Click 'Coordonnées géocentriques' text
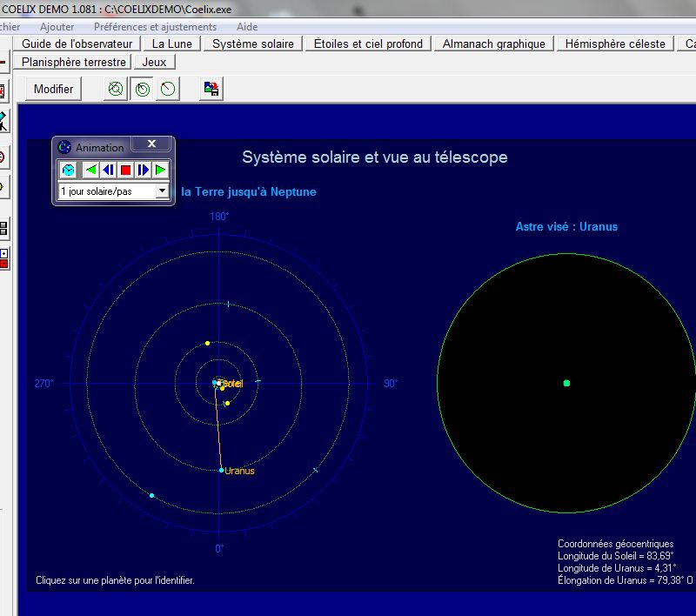The image size is (696, 616). 616,544
